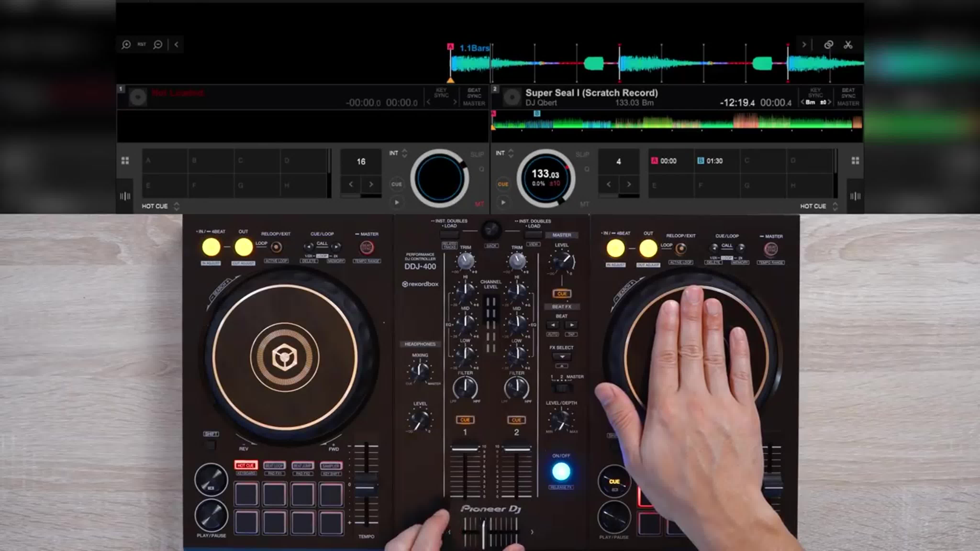
Task: Play deck 2 with play button
Action: coord(503,202)
